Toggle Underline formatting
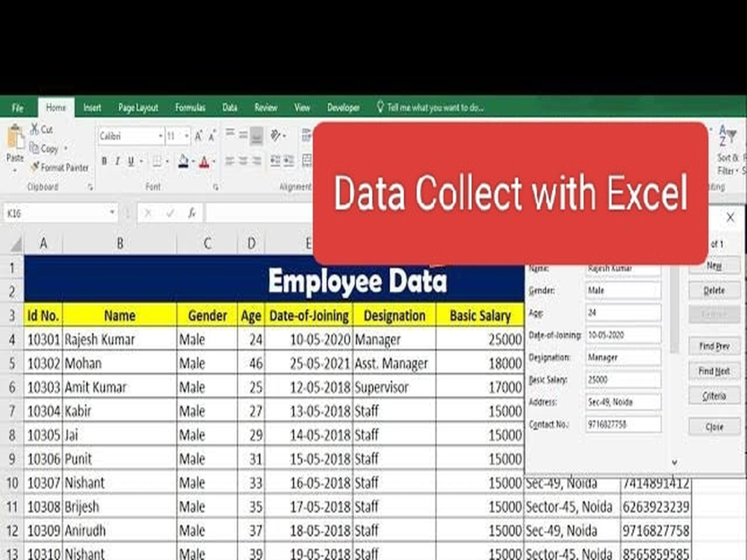 pos(131,161)
